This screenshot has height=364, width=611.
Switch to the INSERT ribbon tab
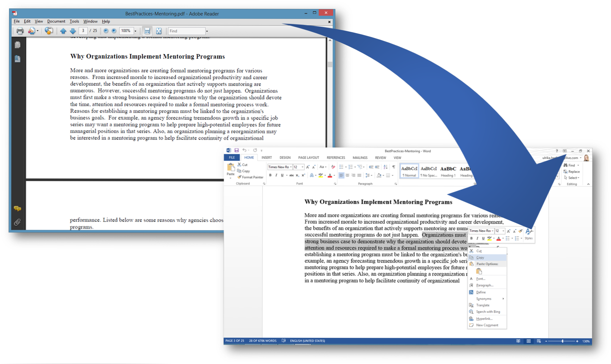267,157
